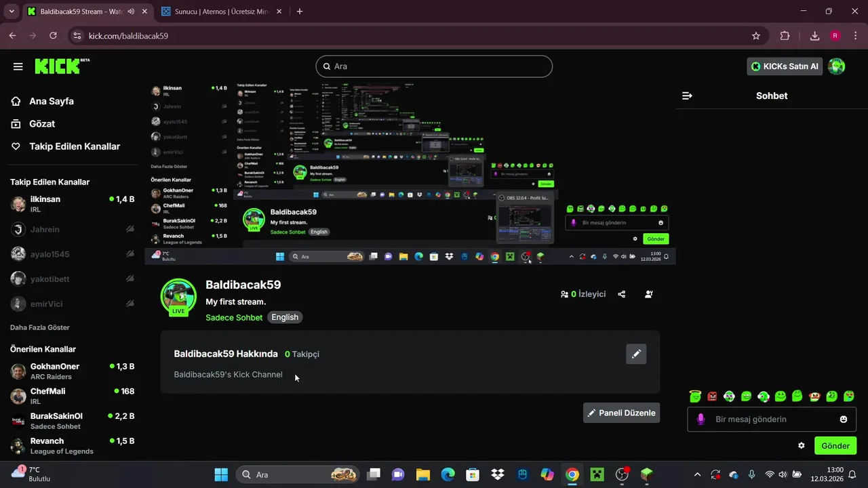Open Dropbox from taskbar
Image resolution: width=868 pixels, height=488 pixels.
click(x=497, y=474)
